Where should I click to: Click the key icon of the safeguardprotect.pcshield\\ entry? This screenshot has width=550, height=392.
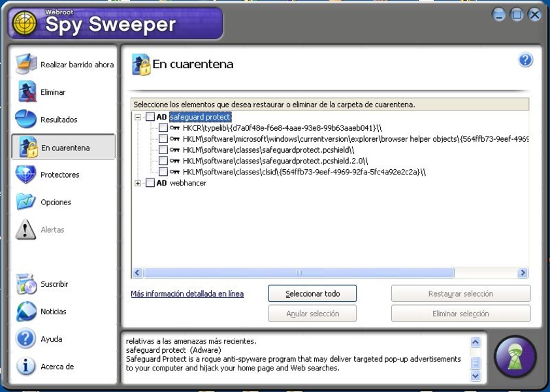(x=174, y=150)
